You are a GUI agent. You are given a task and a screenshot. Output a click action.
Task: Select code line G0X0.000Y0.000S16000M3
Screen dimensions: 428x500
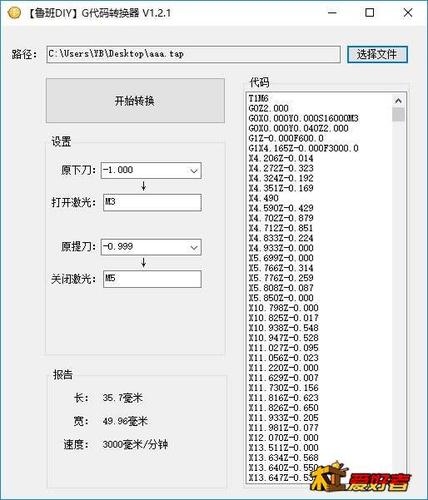click(x=303, y=118)
